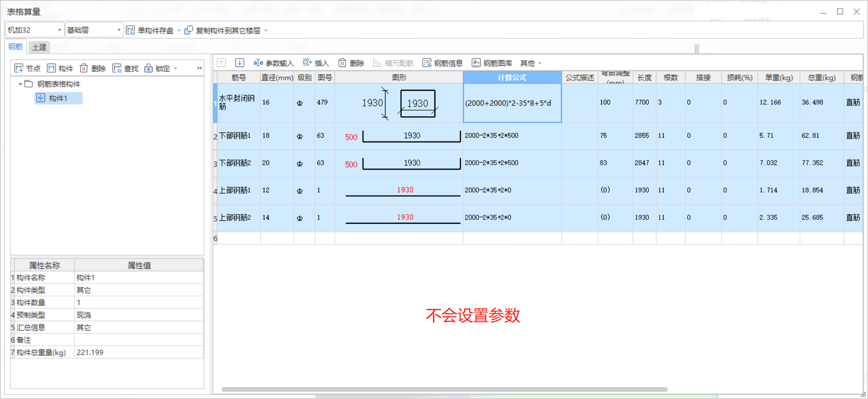Screen dimensions: 868x399
Task: Click 构件类型 value 其它
Action: click(x=139, y=290)
